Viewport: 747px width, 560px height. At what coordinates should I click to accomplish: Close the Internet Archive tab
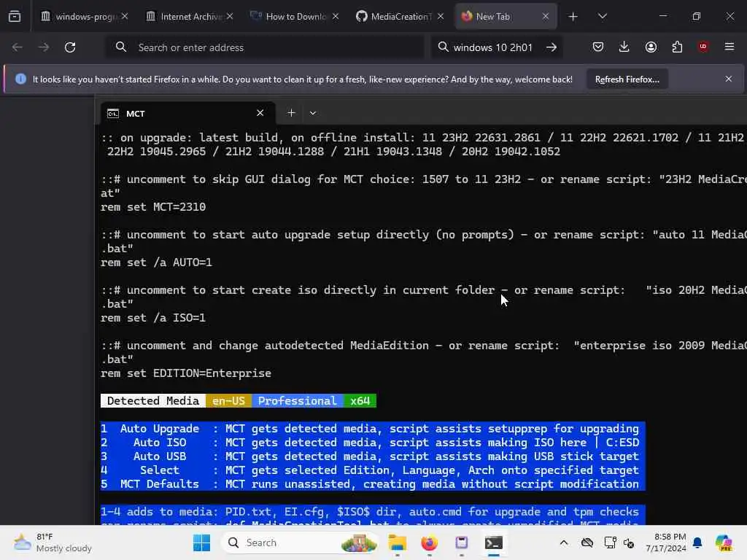point(230,17)
